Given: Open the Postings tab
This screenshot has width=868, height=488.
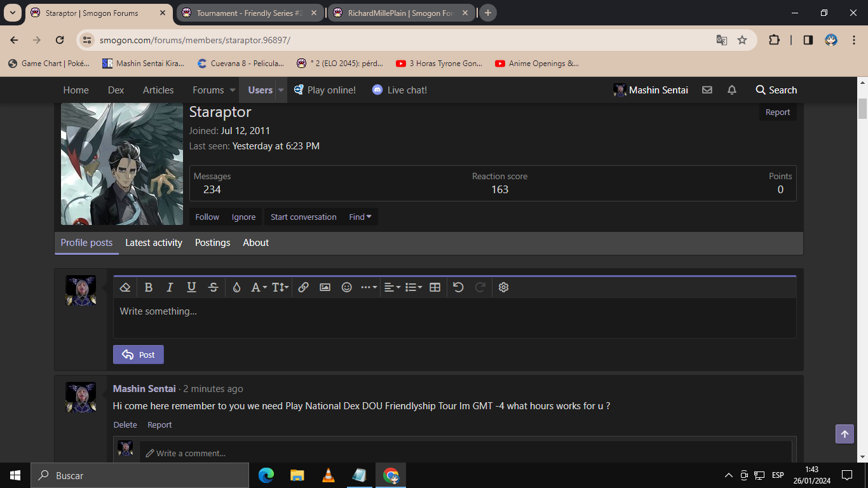Looking at the screenshot, I should (212, 243).
